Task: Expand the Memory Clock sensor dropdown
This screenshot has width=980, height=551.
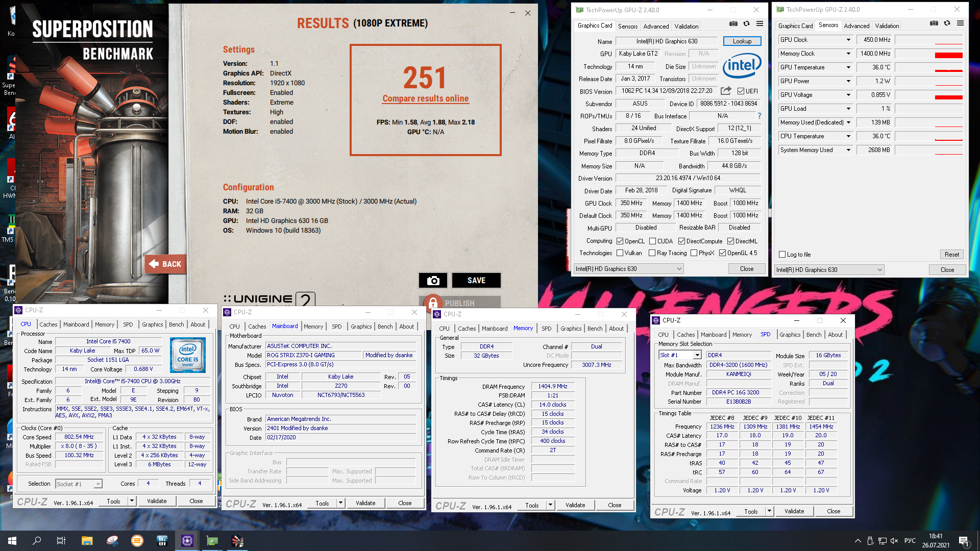Action: (x=848, y=54)
